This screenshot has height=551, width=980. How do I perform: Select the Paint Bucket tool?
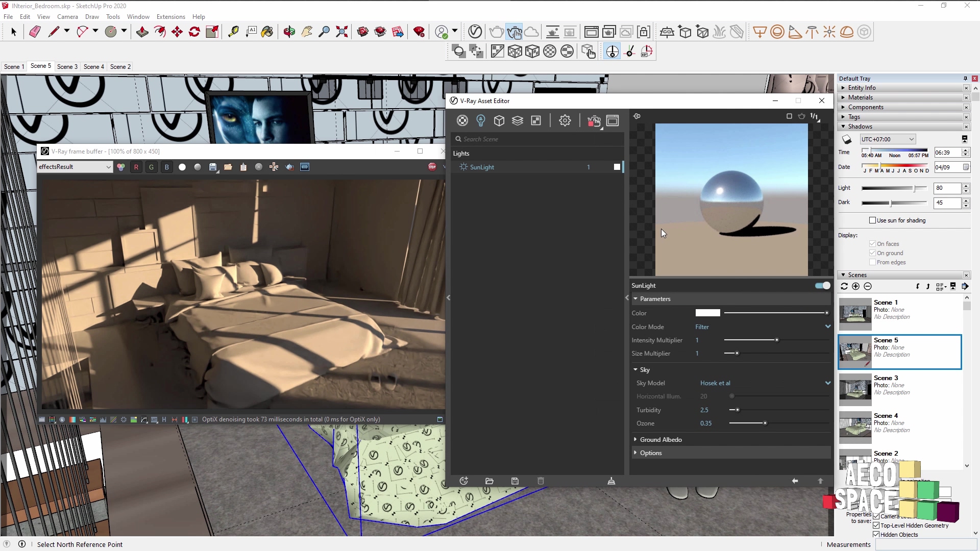(x=267, y=32)
